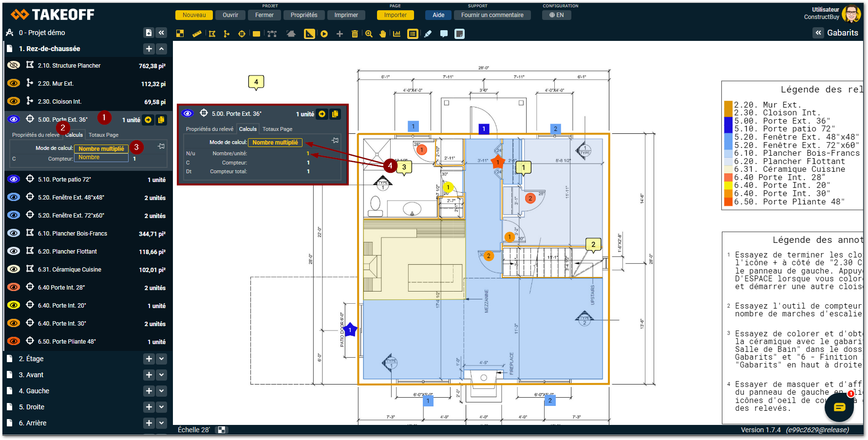This screenshot has width=868, height=440.
Task: Hide the 2.20 Mur Ext. layer
Action: click(x=14, y=83)
